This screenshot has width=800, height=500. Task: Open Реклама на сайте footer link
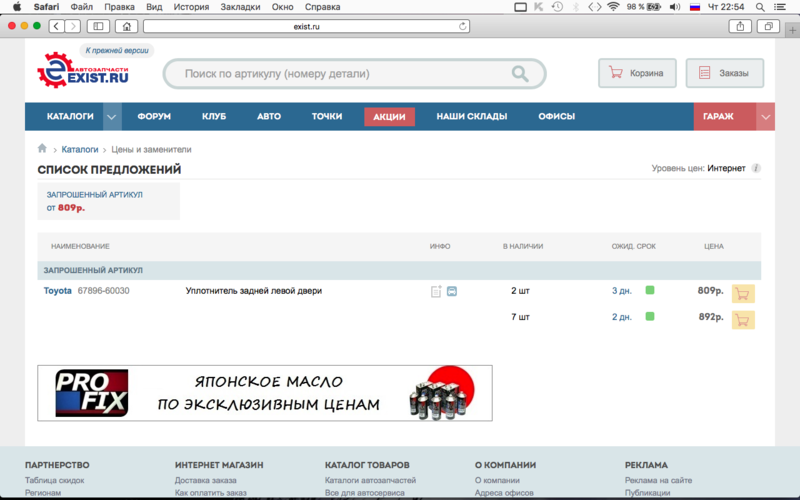pyautogui.click(x=658, y=480)
